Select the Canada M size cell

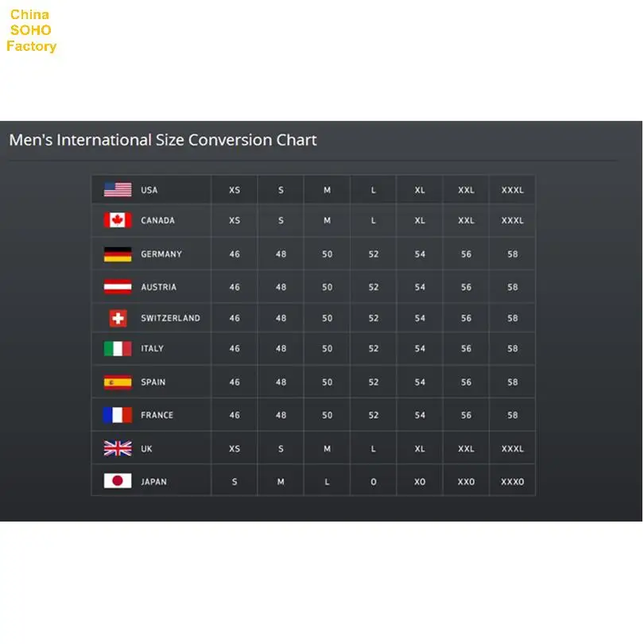pos(327,220)
